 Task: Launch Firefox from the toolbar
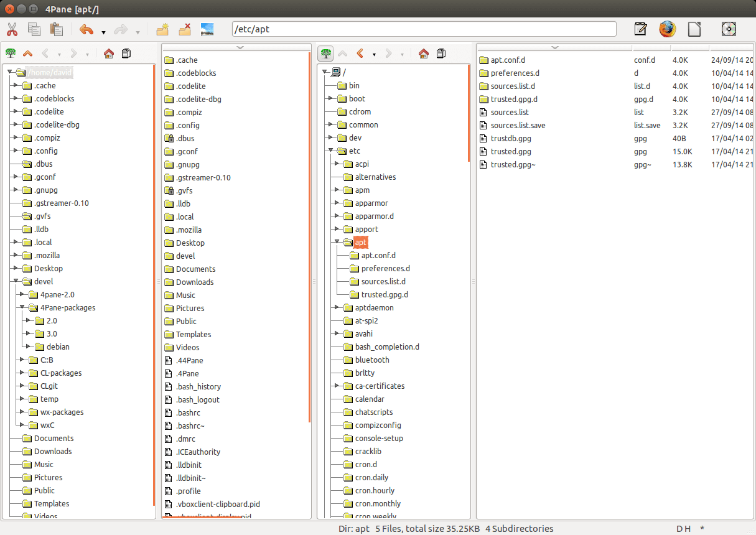click(x=667, y=29)
